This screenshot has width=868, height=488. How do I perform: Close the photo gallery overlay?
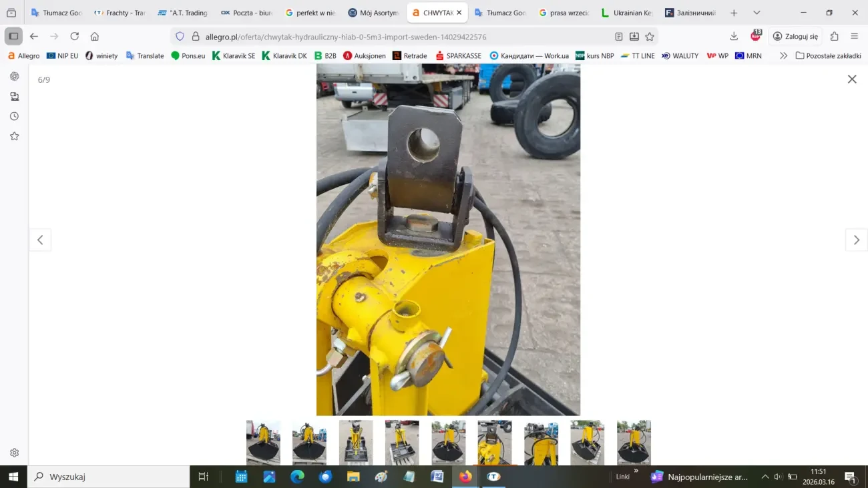pyautogui.click(x=852, y=79)
